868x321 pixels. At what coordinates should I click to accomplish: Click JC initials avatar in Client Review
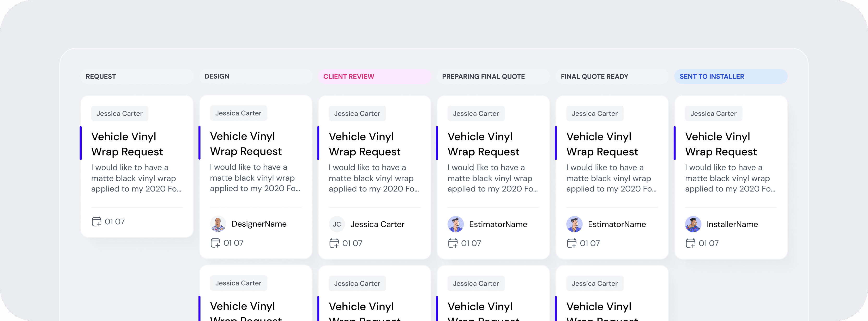click(x=337, y=224)
